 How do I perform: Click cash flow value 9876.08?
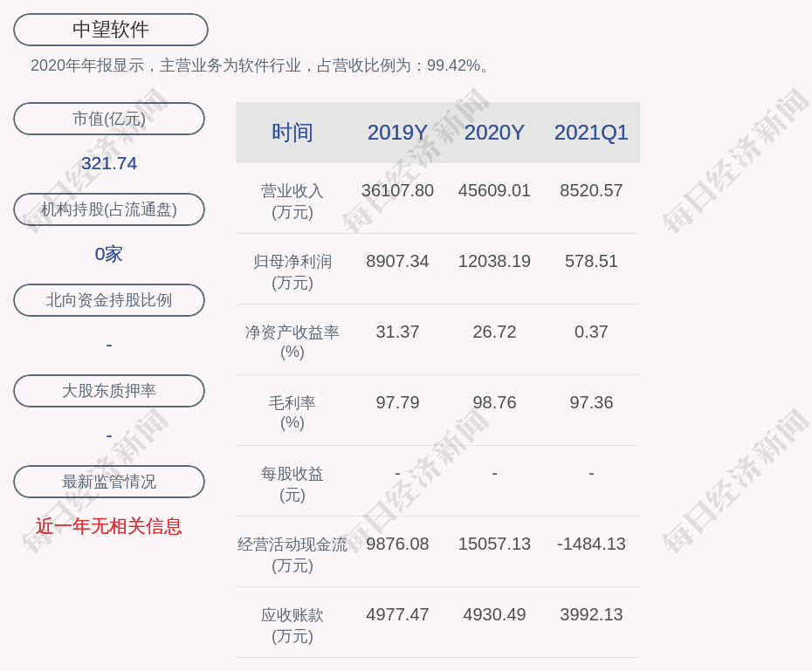tap(397, 544)
